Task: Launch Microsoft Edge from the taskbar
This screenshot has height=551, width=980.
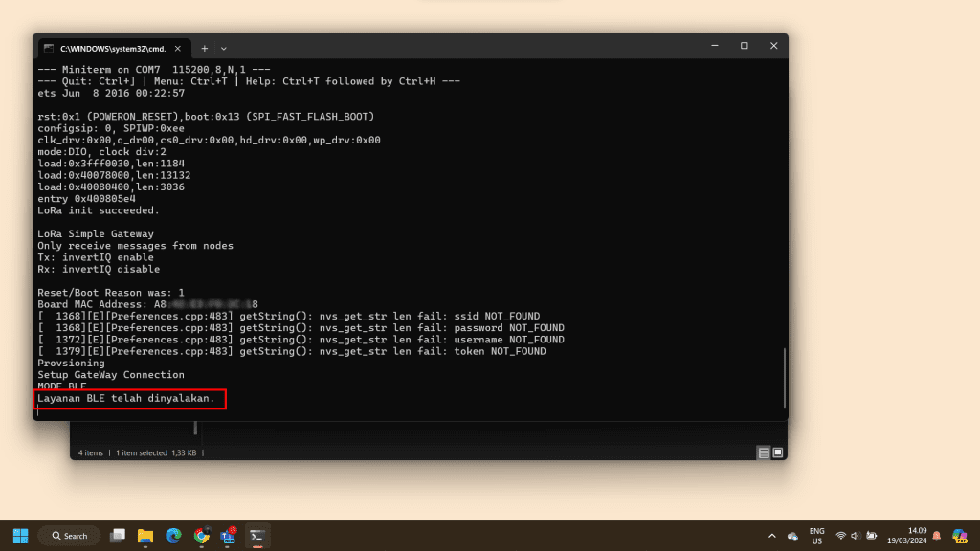Action: click(173, 536)
